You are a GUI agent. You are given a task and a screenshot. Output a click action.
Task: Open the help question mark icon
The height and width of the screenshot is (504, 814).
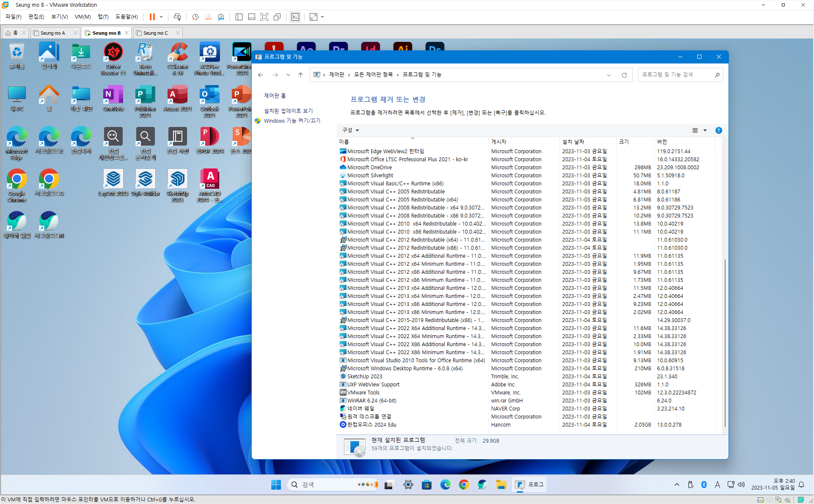point(718,130)
